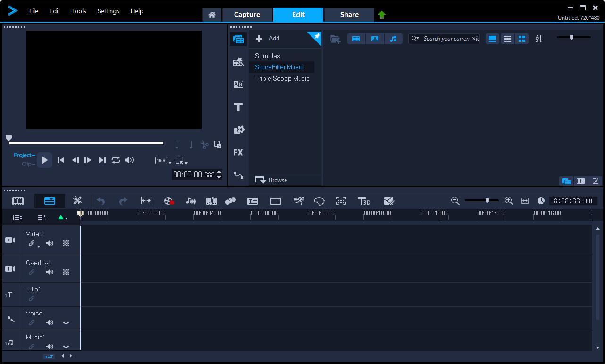Switch to the Share tab
Screen dimensions: 605x364
[x=349, y=15]
